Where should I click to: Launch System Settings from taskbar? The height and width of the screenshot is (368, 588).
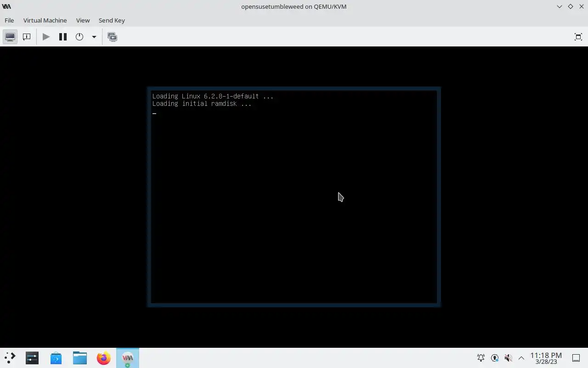[32, 358]
